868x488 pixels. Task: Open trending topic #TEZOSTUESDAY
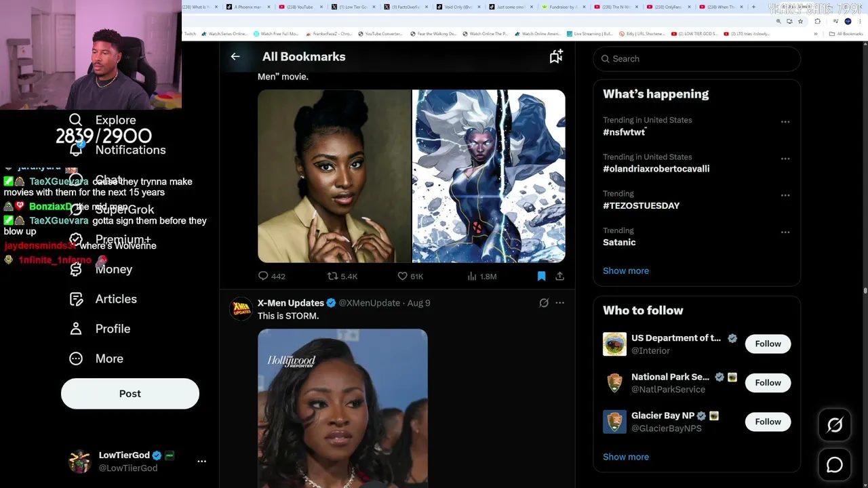pyautogui.click(x=641, y=205)
